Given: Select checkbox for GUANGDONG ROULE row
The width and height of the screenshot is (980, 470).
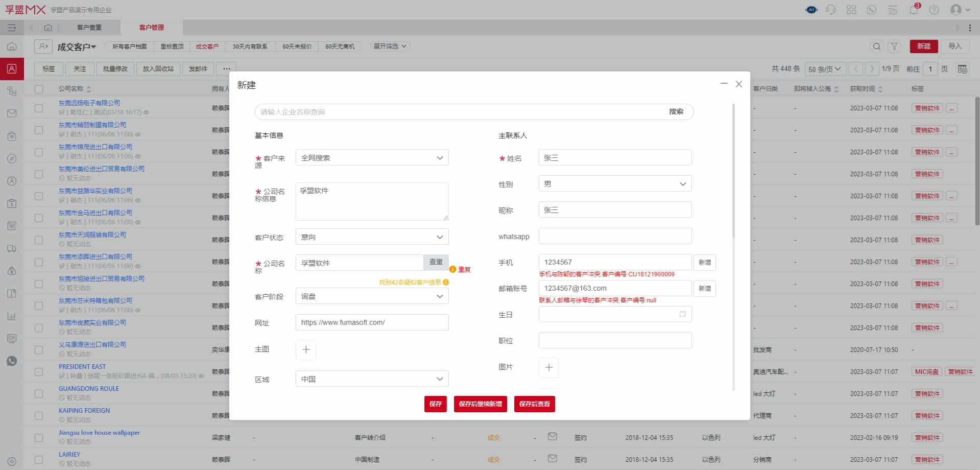Looking at the screenshot, I should pyautogui.click(x=39, y=393).
